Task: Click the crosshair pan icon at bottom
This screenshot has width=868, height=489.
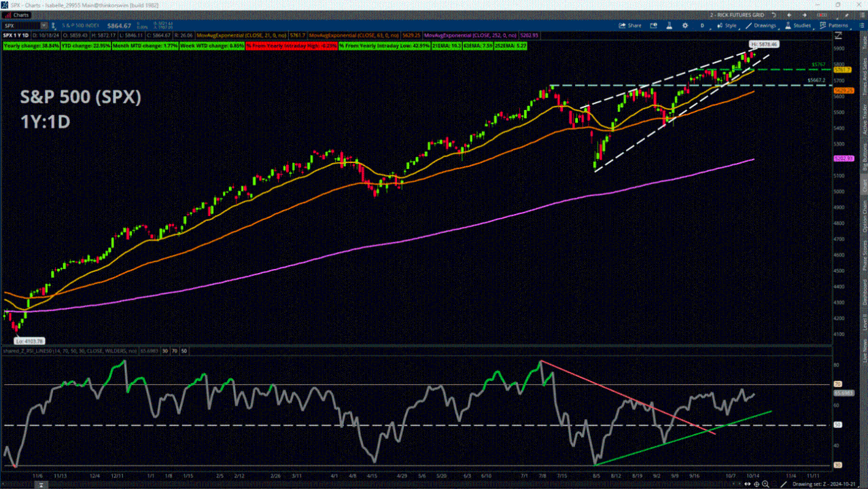Action: coord(757,484)
